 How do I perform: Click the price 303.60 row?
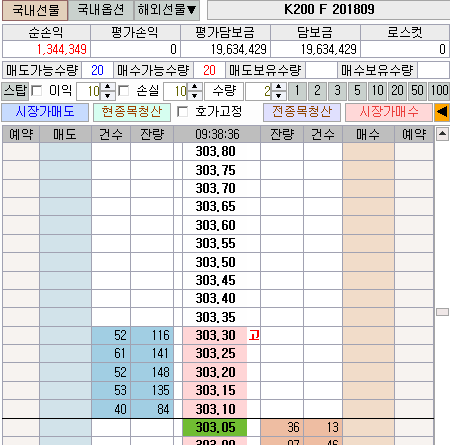tap(215, 225)
